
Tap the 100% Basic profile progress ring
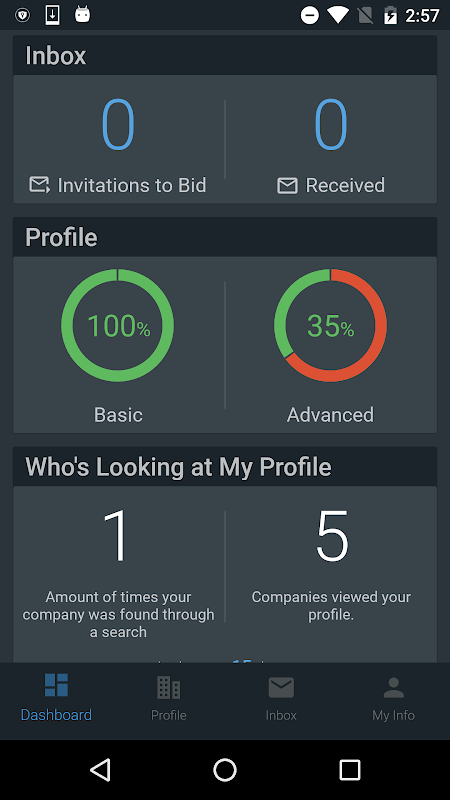pyautogui.click(x=118, y=325)
